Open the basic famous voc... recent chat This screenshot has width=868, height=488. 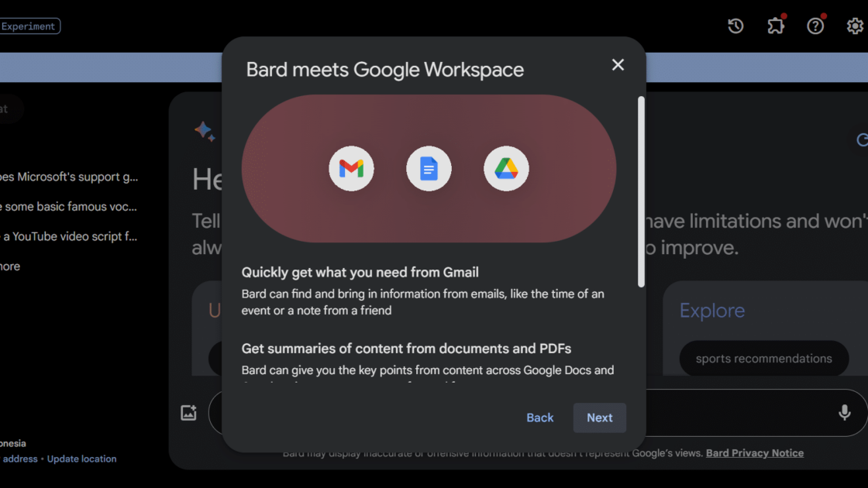pyautogui.click(x=69, y=207)
